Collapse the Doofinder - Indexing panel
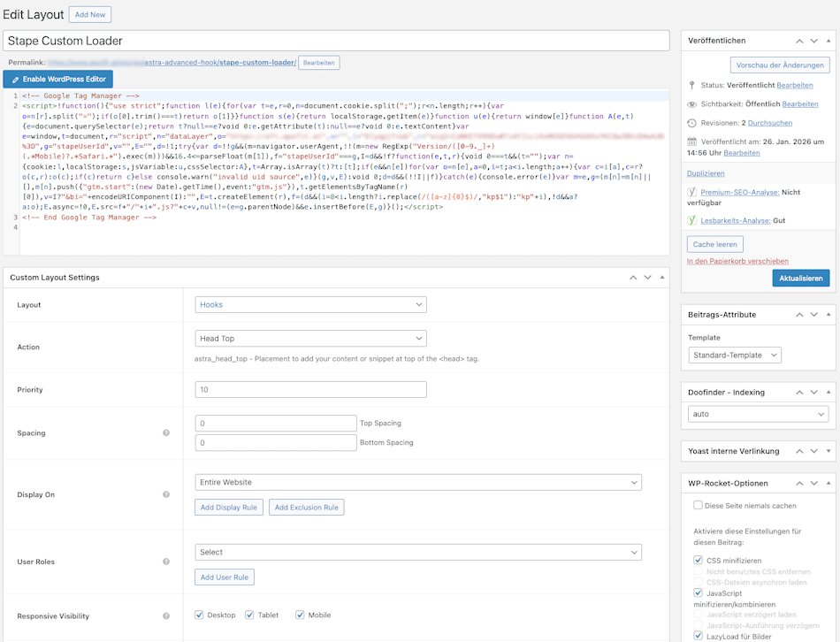840x642 pixels. pyautogui.click(x=829, y=393)
